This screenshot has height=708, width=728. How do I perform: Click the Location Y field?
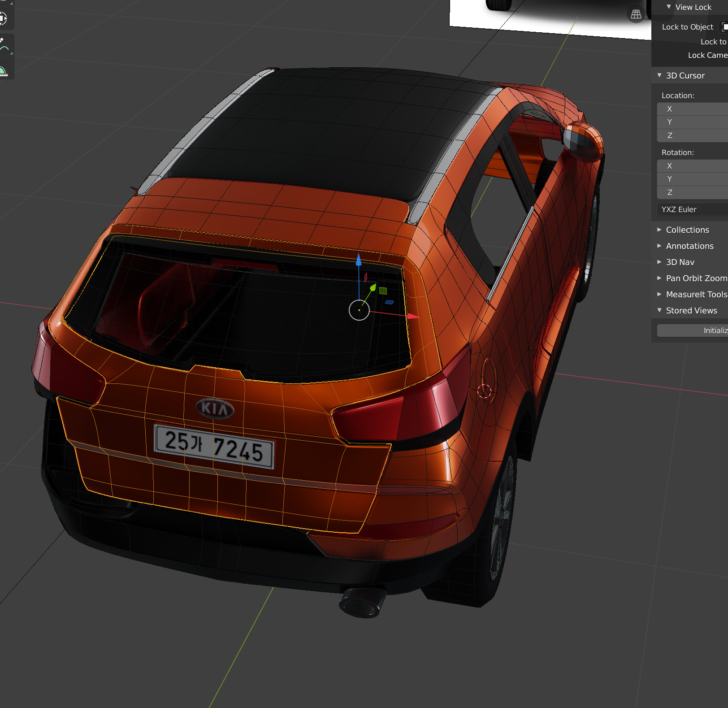[x=693, y=122]
